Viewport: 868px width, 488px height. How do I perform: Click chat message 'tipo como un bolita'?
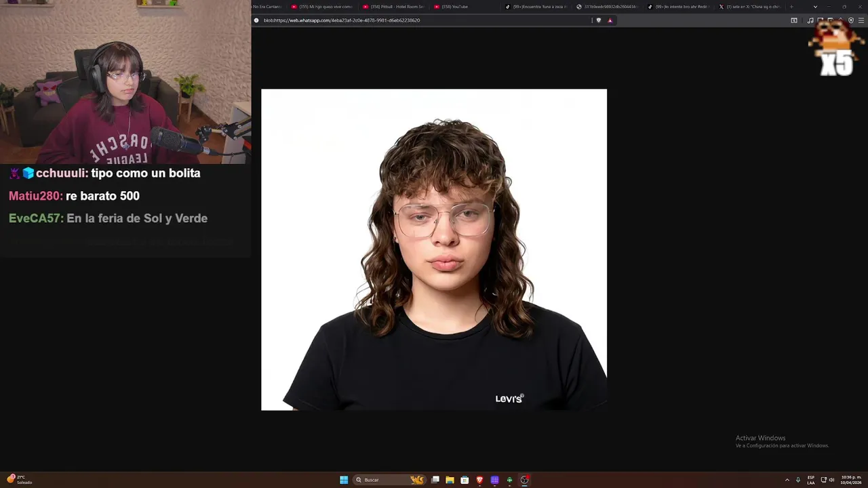[146, 173]
